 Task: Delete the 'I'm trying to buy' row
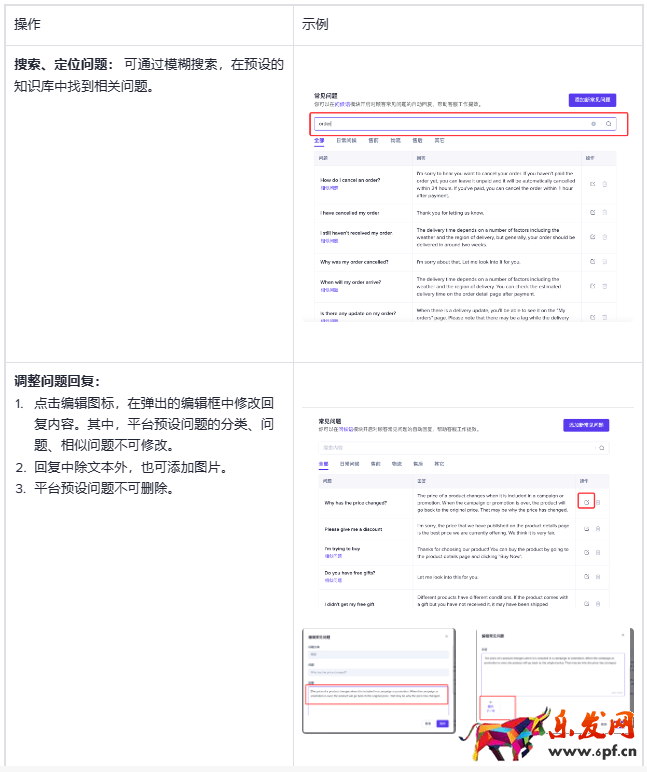598,552
